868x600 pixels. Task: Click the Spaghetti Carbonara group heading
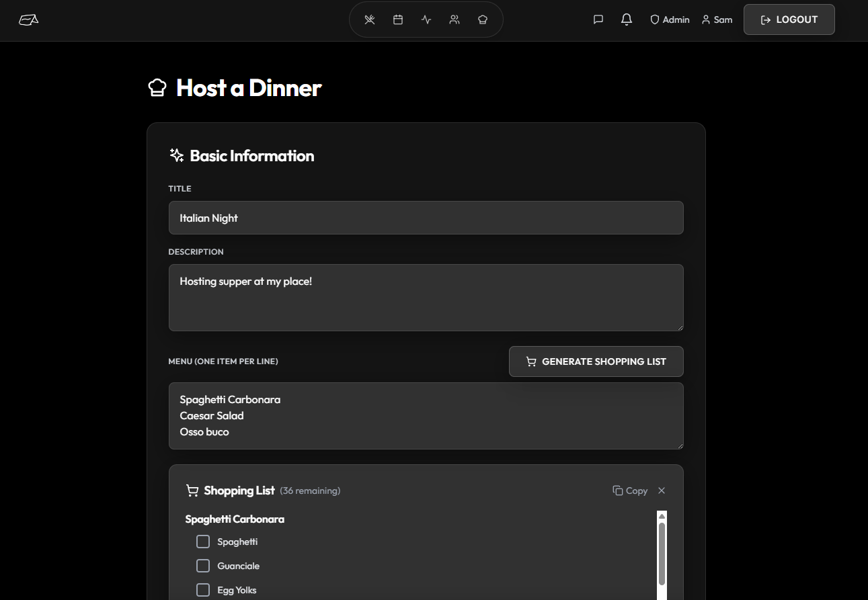(235, 519)
